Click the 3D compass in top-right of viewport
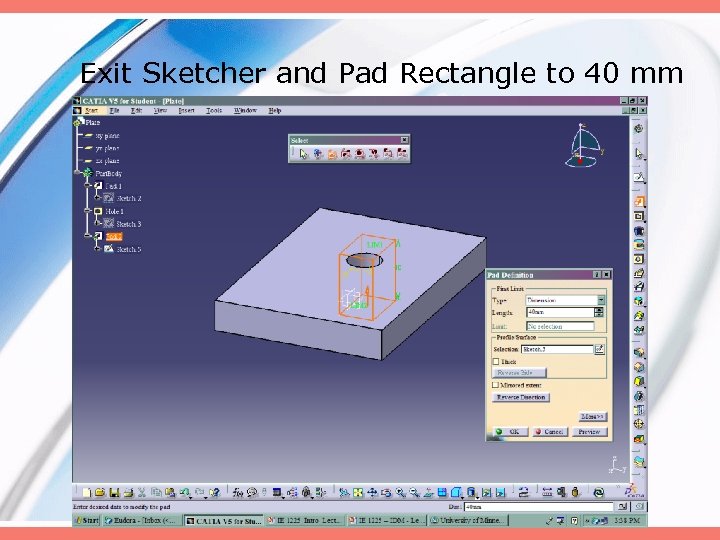 pyautogui.click(x=583, y=145)
